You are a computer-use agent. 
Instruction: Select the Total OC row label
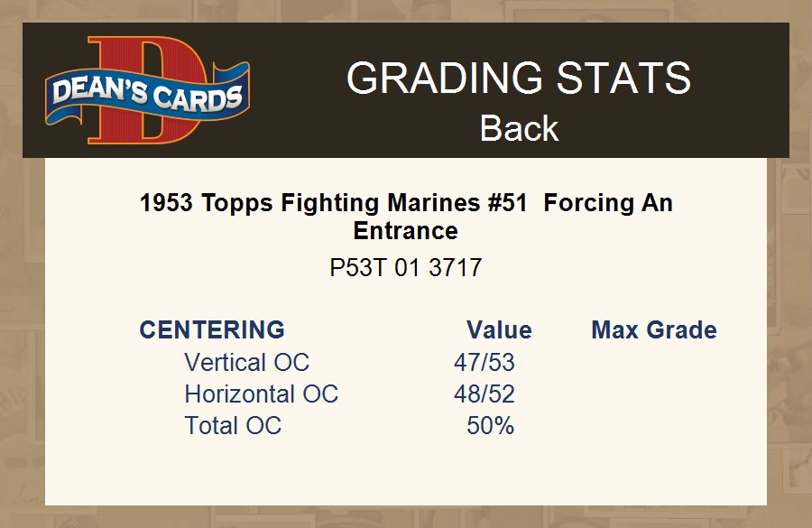pos(233,425)
